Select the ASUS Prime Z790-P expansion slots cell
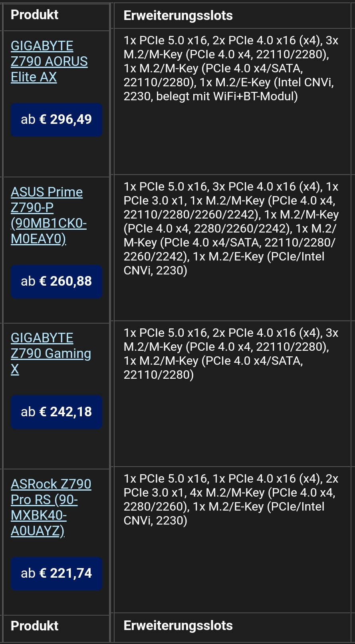Screen dimensions: 355x644 click(232, 228)
